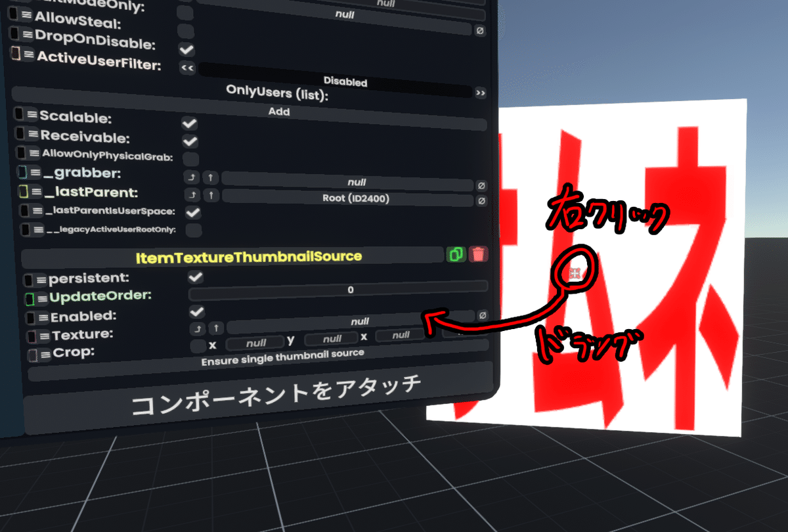This screenshot has height=532, width=788.
Task: Disable the component's Enabled checkbox
Action: point(196,311)
